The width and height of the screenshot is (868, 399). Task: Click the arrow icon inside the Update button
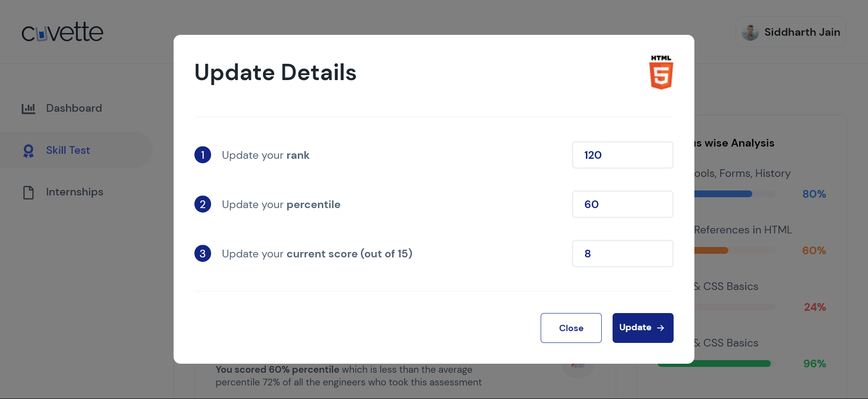coord(661,328)
